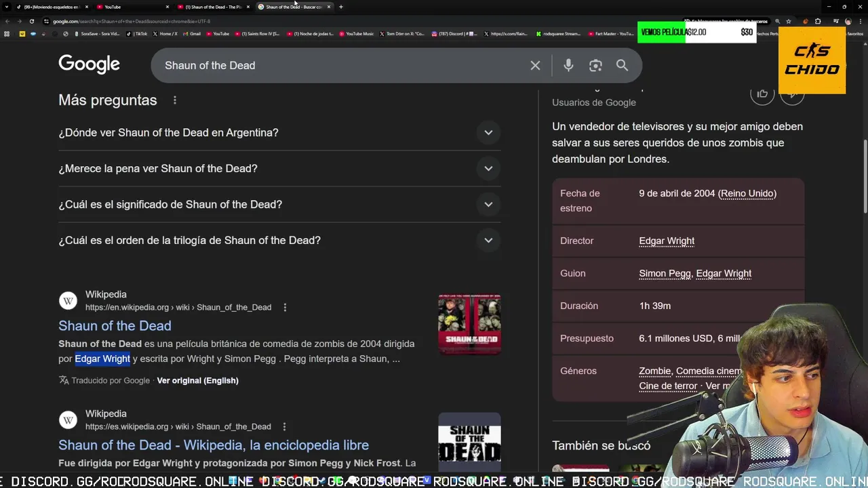The width and height of the screenshot is (868, 488).
Task: Click the Duración value 1h 39m
Action: coord(654,306)
